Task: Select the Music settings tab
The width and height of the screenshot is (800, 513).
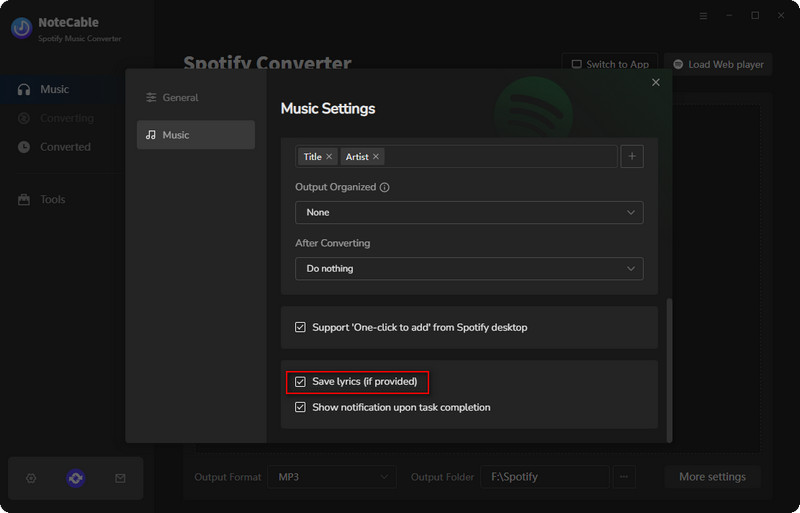Action: [x=195, y=135]
